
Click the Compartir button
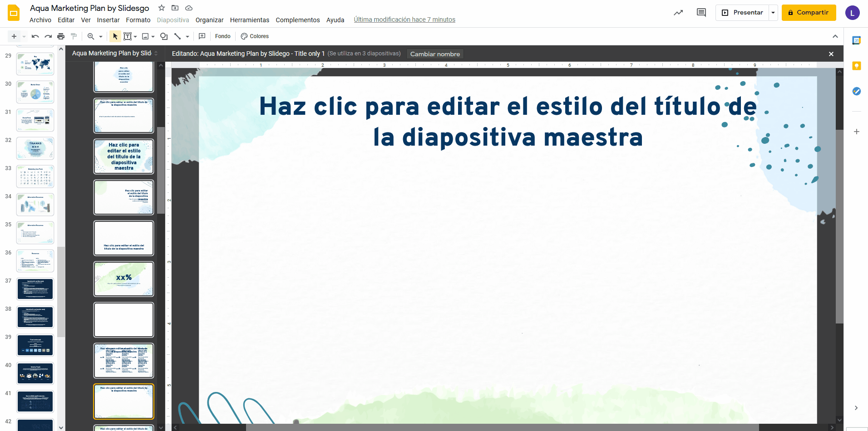809,13
